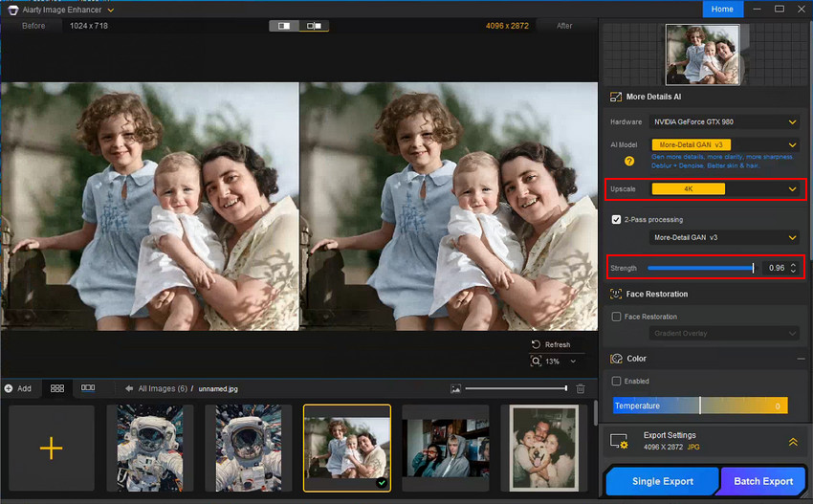813x504 pixels.
Task: Click the JPG format label in Export Settings
Action: (x=693, y=447)
